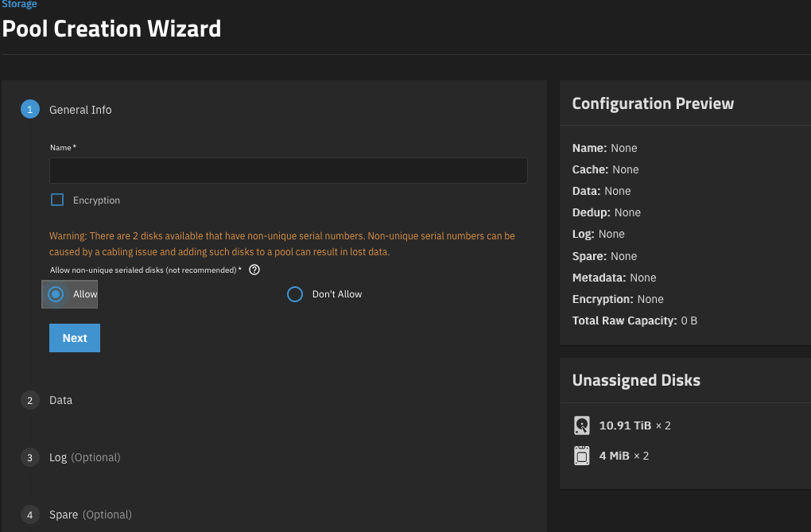Click the Unassigned Disks heading

(636, 380)
